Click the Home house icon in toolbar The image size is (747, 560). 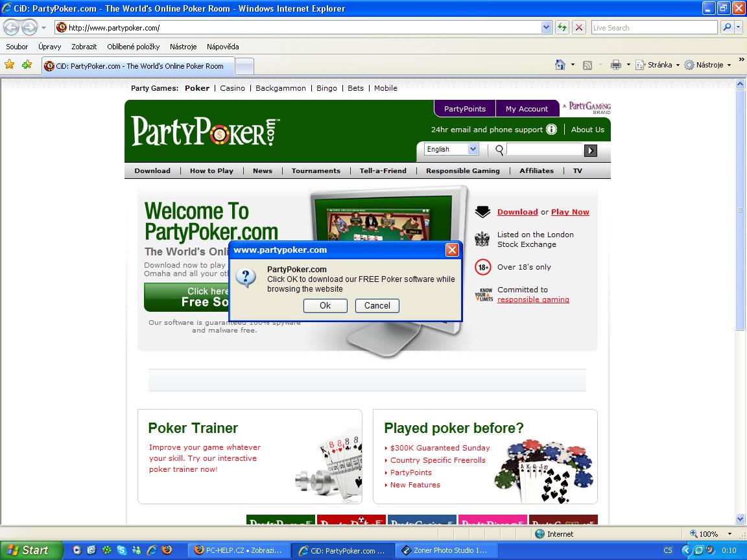click(560, 65)
